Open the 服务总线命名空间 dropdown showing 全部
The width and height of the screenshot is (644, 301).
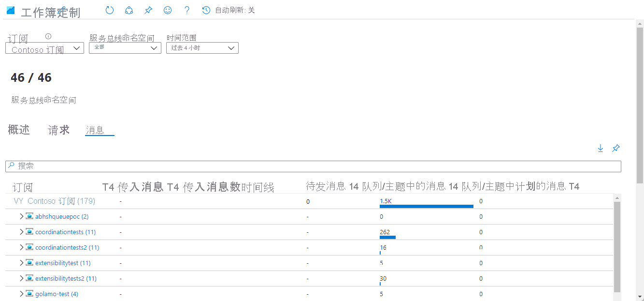(125, 48)
